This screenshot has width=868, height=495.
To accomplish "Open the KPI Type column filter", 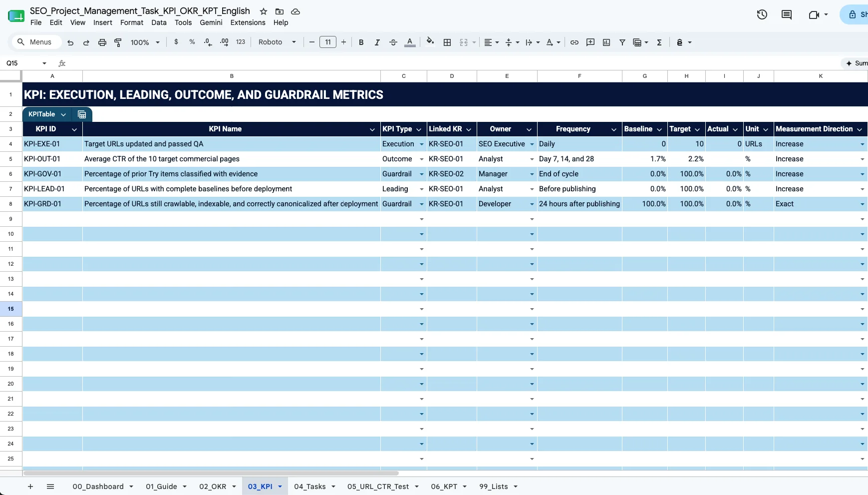I will pos(419,129).
